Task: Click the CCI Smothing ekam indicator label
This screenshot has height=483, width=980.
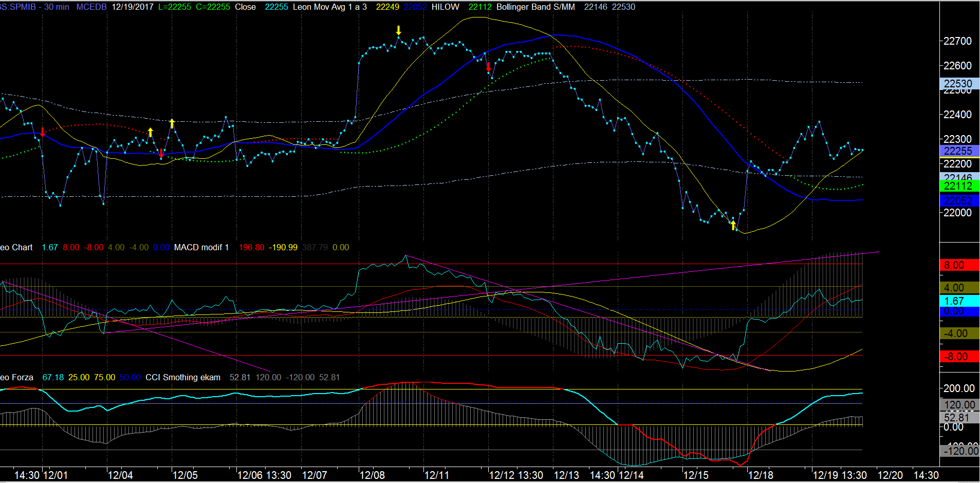Action: 183,378
